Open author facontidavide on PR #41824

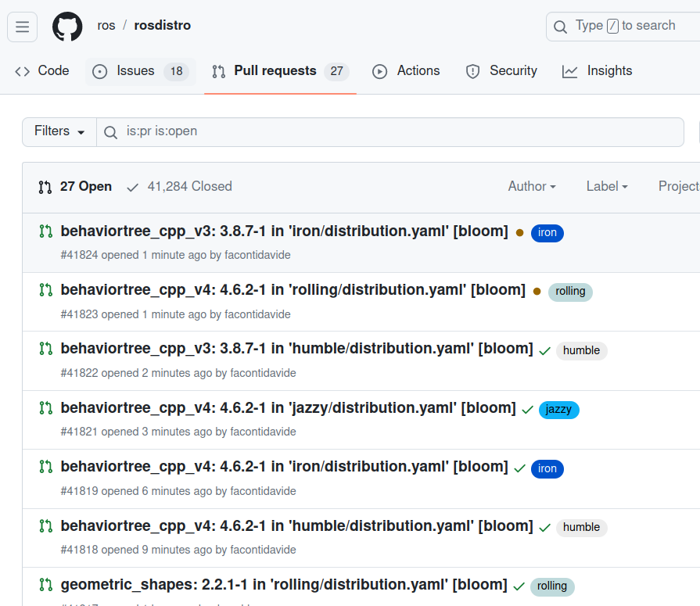point(257,255)
